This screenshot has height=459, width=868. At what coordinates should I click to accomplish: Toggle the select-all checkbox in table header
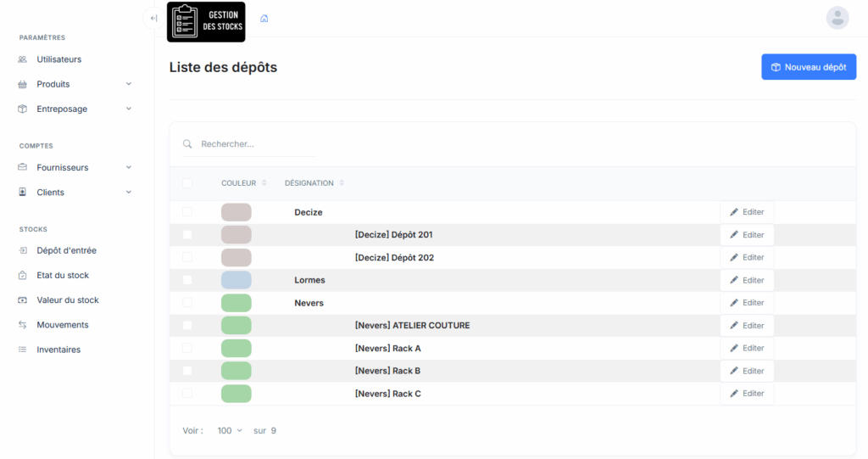pos(187,183)
